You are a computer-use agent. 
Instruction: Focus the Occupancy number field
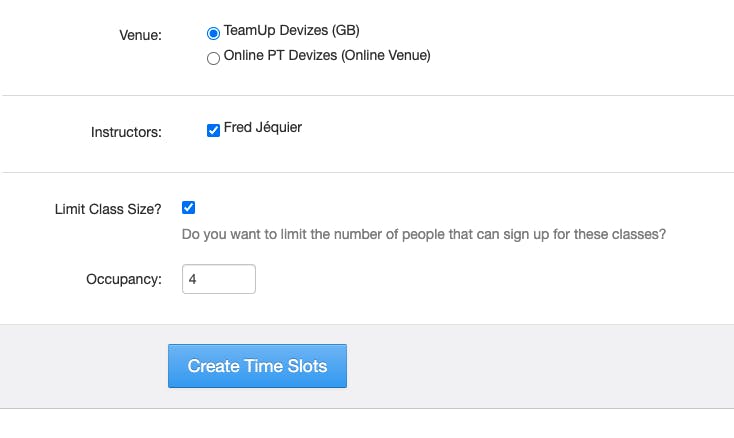coord(218,279)
